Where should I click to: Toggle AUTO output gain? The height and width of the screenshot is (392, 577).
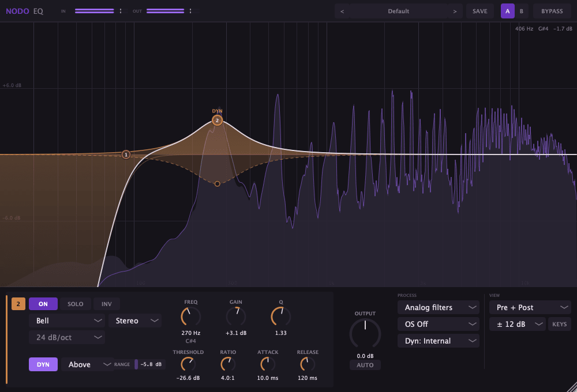(365, 365)
